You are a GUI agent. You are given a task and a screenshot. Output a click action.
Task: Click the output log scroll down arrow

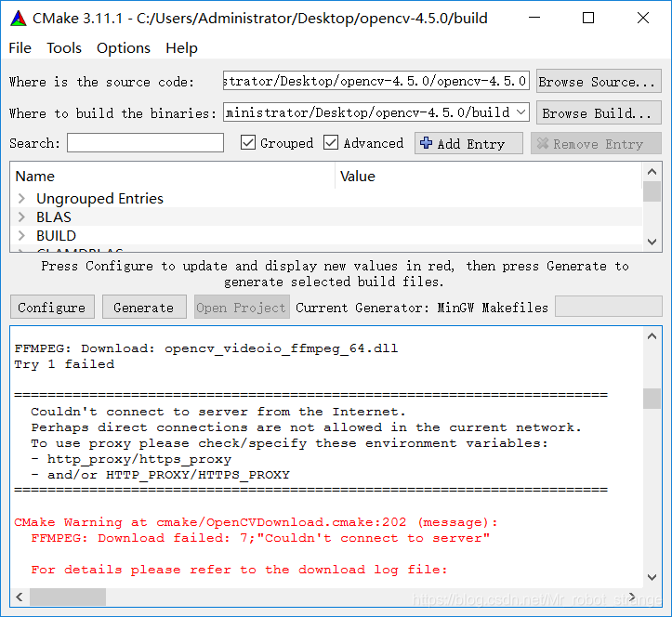[x=652, y=577]
